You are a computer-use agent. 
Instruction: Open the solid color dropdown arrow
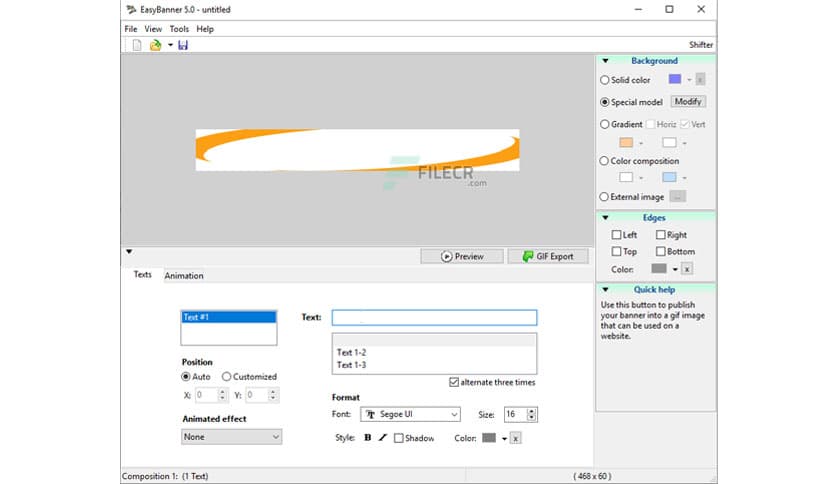click(689, 80)
